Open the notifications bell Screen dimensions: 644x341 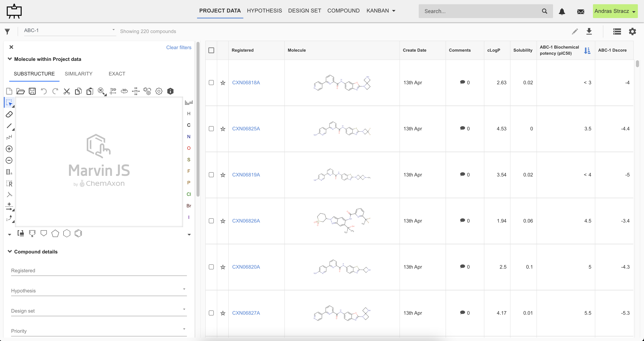[x=562, y=11]
